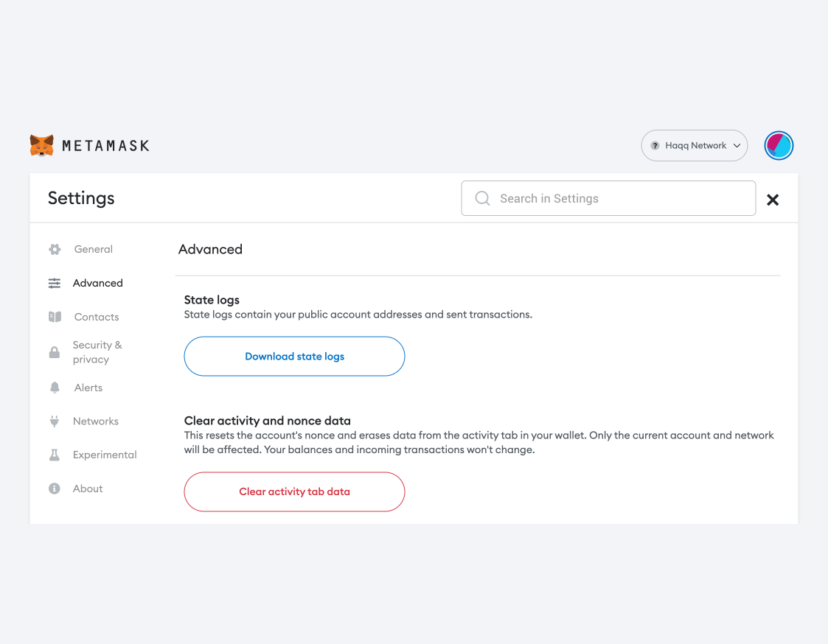Open the account avatar menu

(x=779, y=146)
